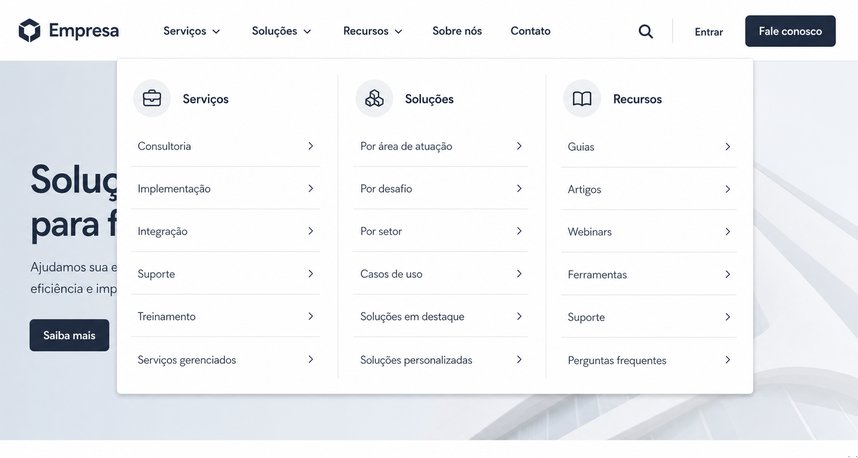The image size is (858, 458).
Task: Expand the Serviços dropdown in navbar
Action: [x=192, y=31]
